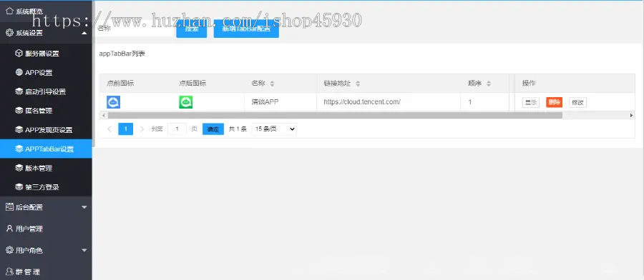Delete 清谈APP row with 删除 button
Image resolution: width=644 pixels, height=280 pixels.
click(554, 102)
